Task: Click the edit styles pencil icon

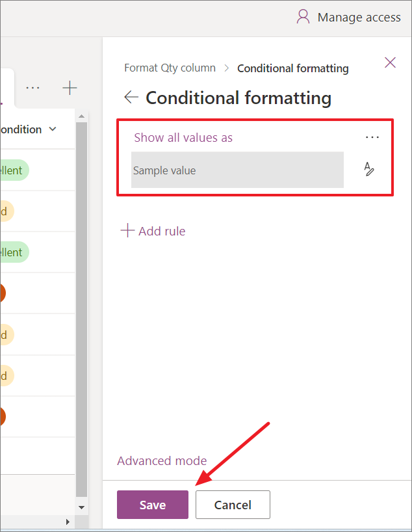Action: coord(368,168)
